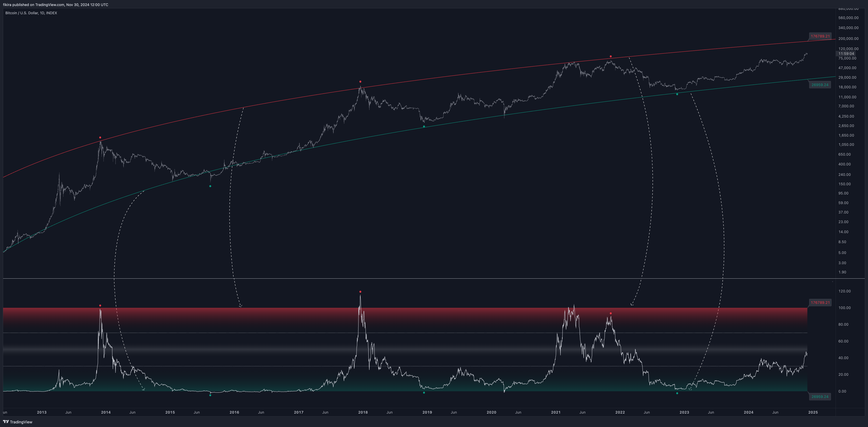
Task: Click the green dot under oscillator's 2015 low
Action: coord(210,395)
